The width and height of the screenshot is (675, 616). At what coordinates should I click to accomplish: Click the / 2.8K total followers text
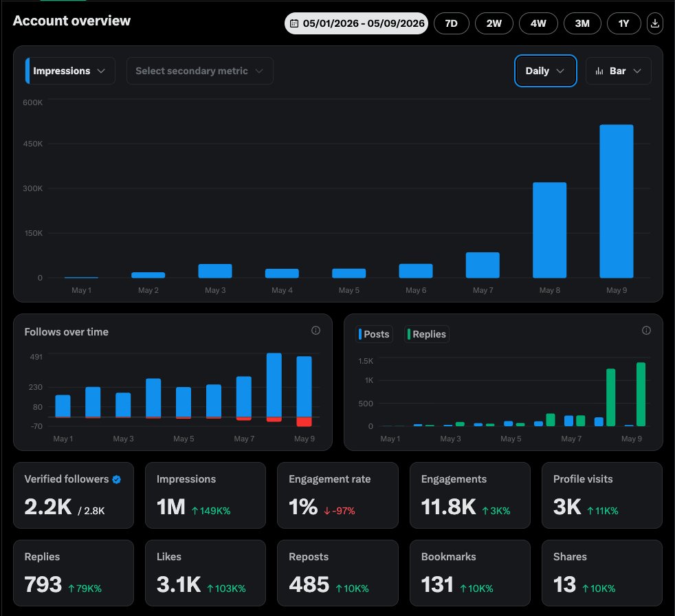(x=91, y=511)
